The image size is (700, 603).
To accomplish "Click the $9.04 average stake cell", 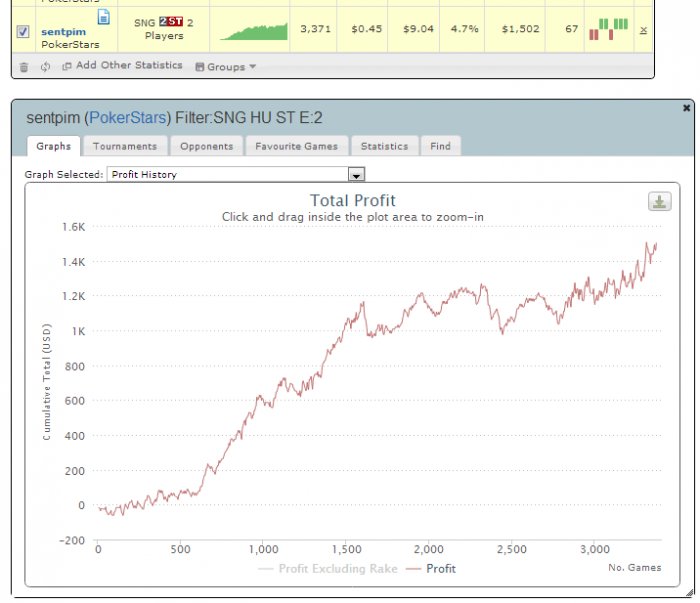I will point(418,29).
